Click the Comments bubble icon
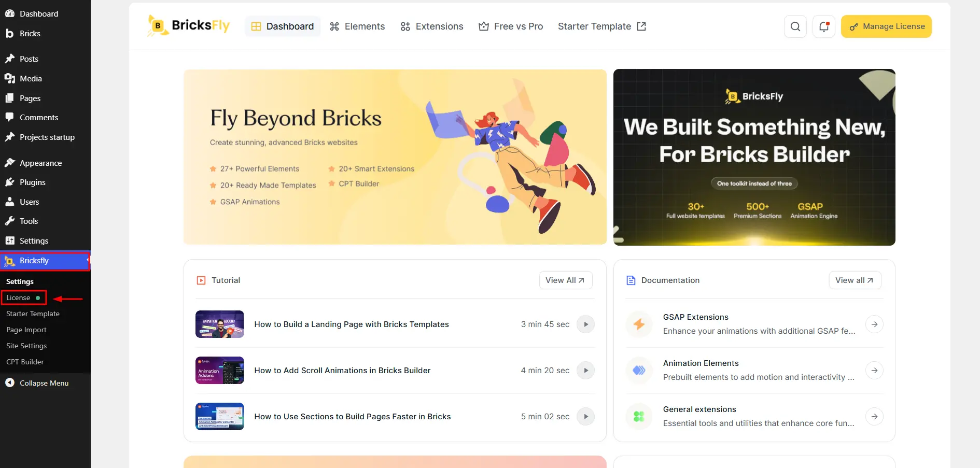This screenshot has height=468, width=980. 10,117
